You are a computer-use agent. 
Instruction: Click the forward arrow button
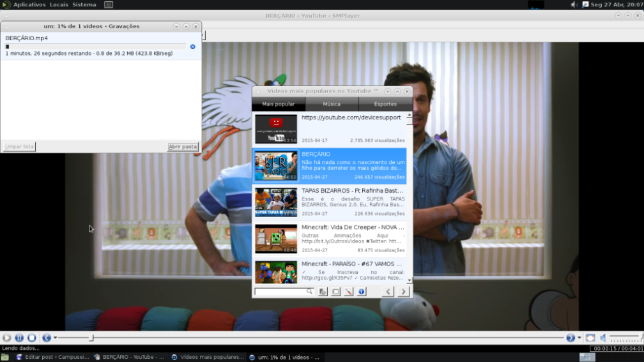point(570,338)
